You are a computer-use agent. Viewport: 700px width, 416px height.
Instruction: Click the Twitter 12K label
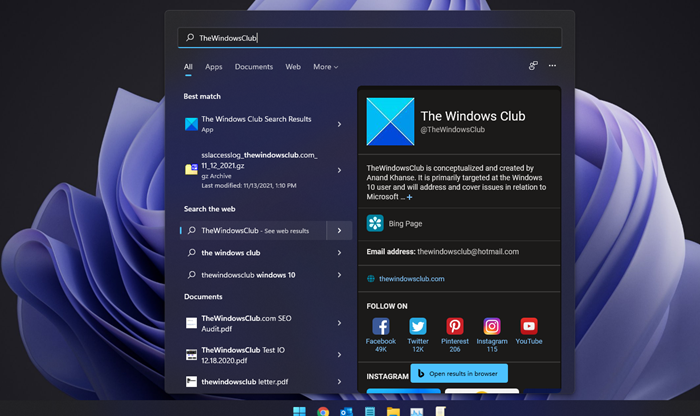click(418, 345)
